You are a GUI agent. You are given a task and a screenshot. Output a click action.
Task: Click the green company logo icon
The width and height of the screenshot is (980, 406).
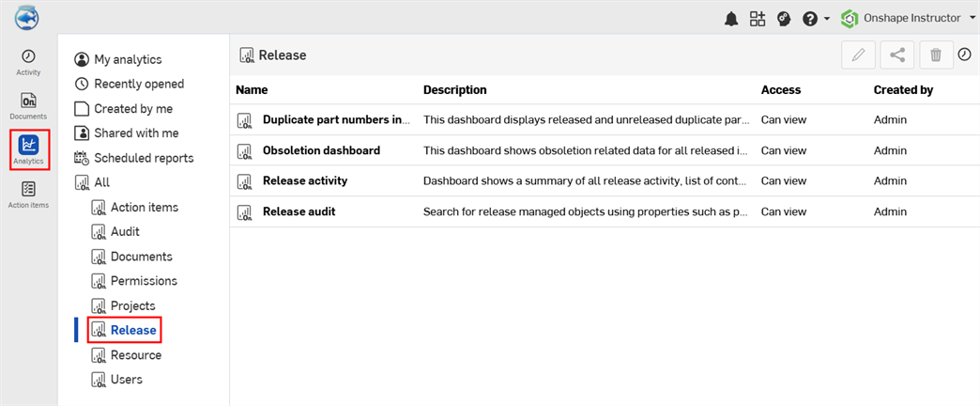coord(850,19)
